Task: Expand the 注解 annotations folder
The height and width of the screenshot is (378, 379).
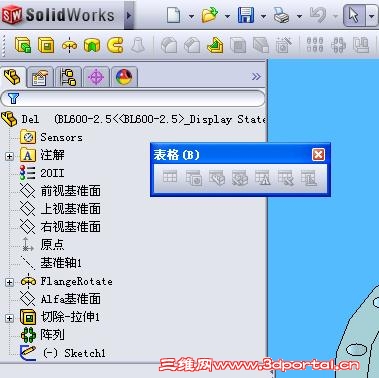Action: pyautogui.click(x=9, y=156)
